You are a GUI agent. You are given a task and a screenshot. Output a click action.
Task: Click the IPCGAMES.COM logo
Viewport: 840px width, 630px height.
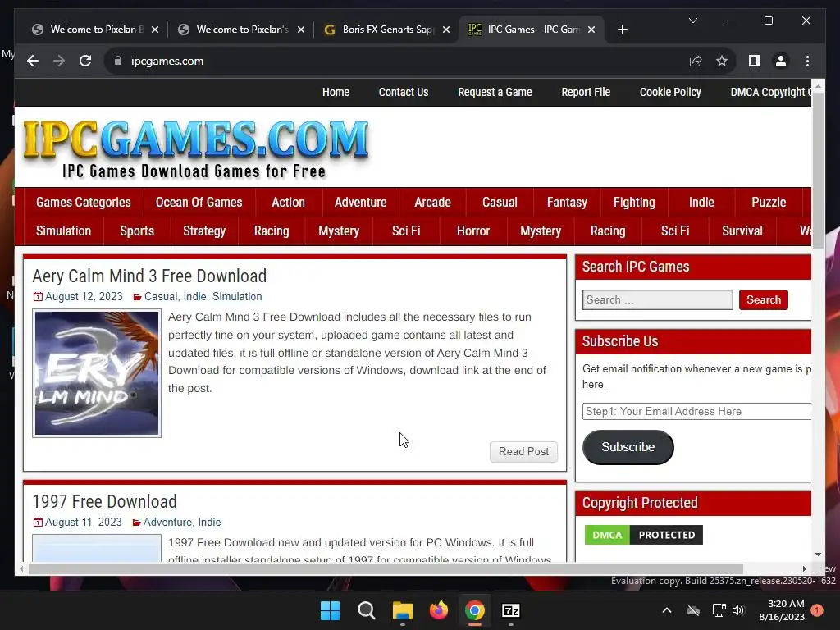pyautogui.click(x=195, y=148)
